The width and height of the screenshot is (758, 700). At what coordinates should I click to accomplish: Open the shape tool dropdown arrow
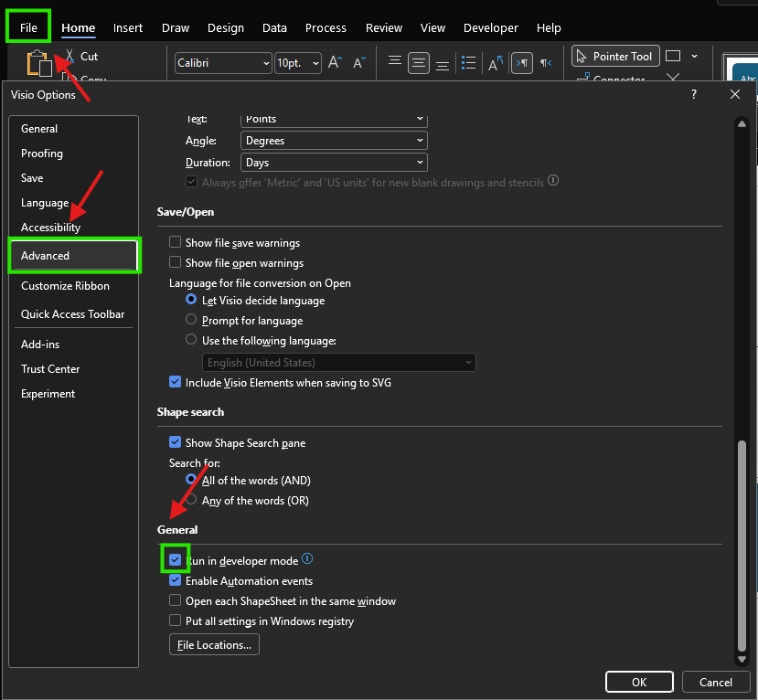coord(694,56)
